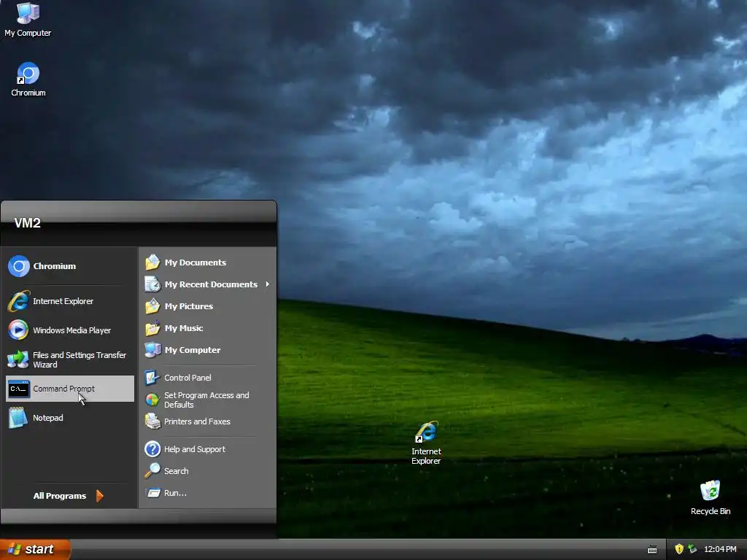The width and height of the screenshot is (747, 560).
Task: Open My Computer desktop icon
Action: [x=28, y=19]
